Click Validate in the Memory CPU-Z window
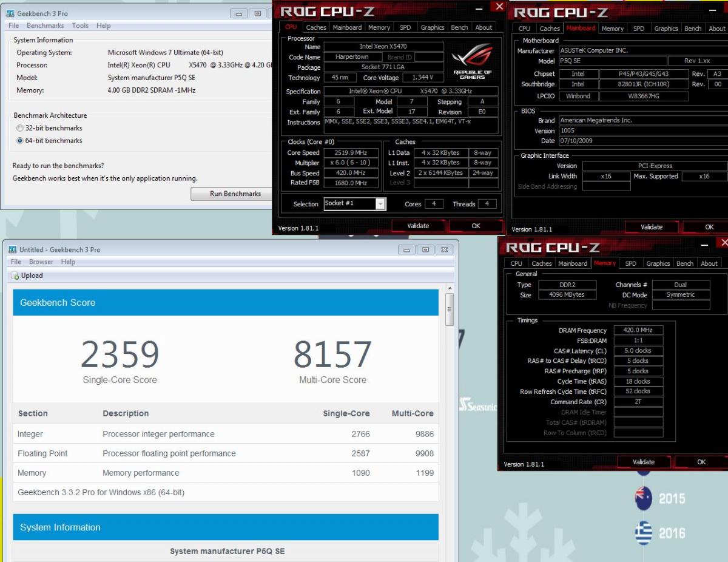Viewport: 728px width, 562px height. tap(644, 462)
